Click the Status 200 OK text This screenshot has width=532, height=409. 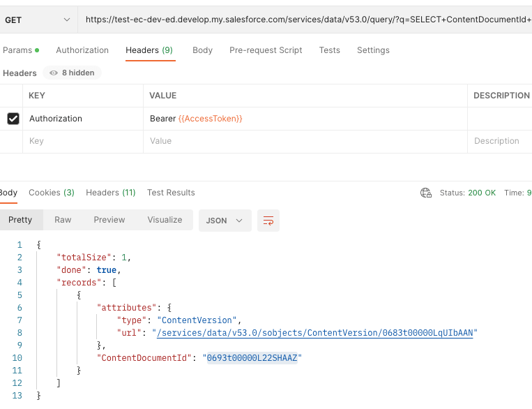(468, 193)
